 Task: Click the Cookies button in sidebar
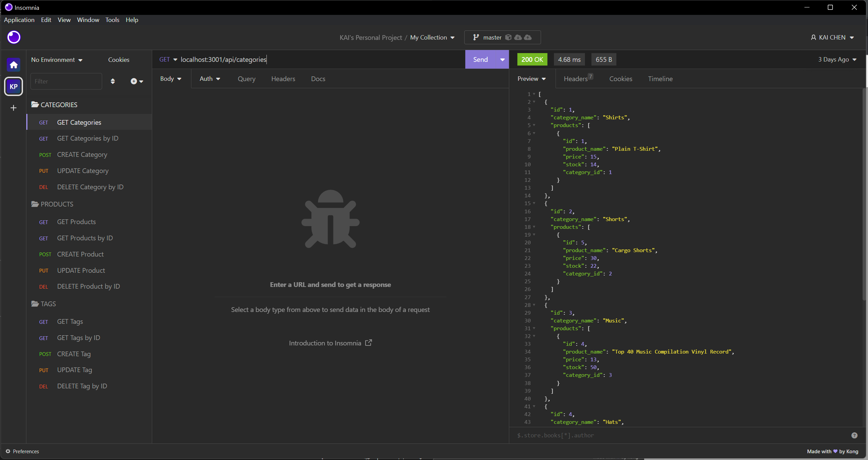click(x=119, y=59)
